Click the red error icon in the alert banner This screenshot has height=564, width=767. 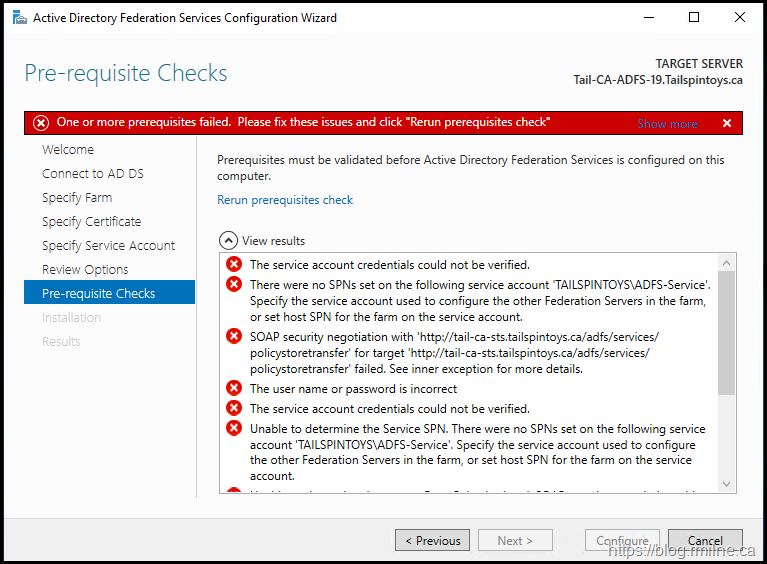tap(40, 123)
